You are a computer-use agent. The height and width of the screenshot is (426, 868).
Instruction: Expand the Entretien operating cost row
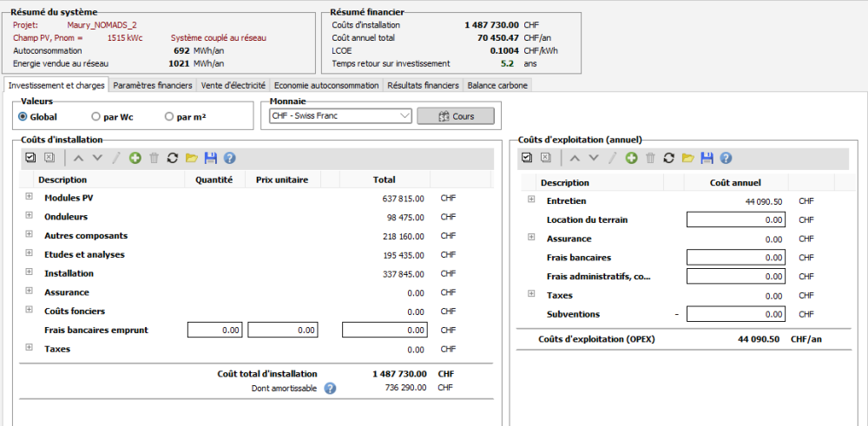(531, 200)
